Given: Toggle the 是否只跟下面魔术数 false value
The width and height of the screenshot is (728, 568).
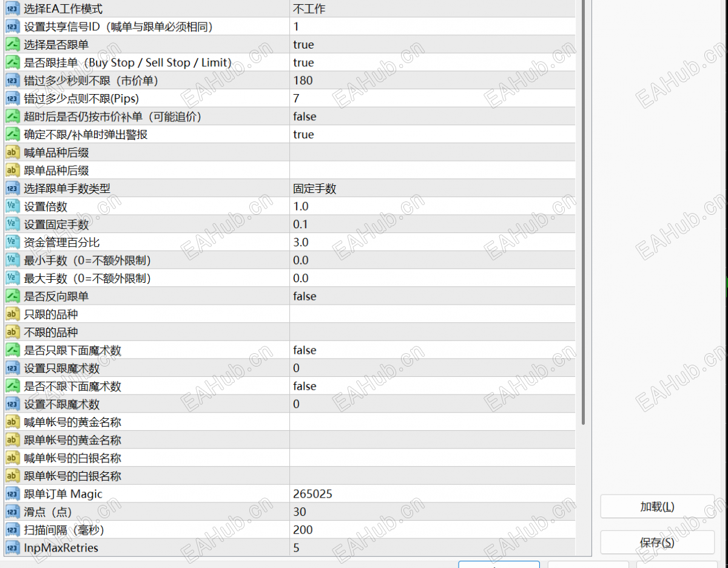Looking at the screenshot, I should point(432,350).
